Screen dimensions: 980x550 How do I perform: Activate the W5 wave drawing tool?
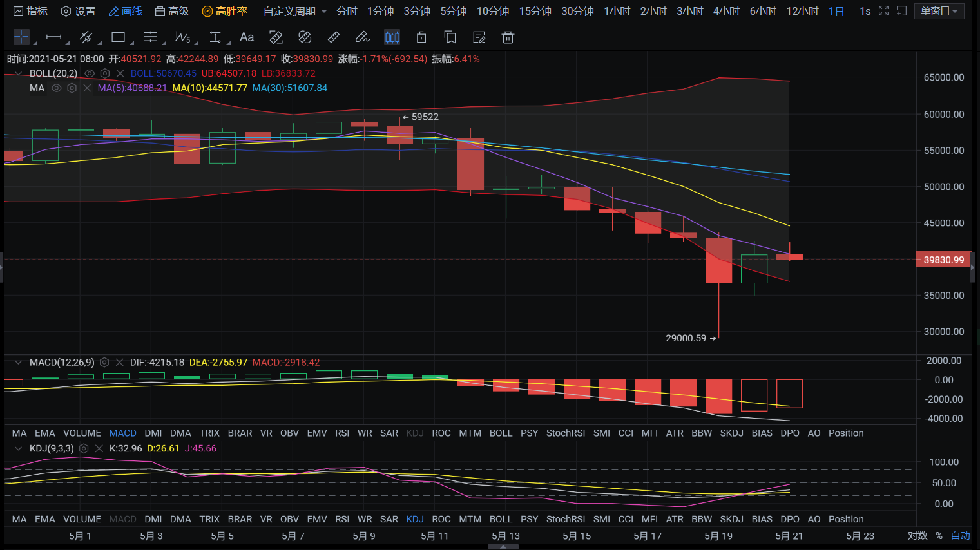click(182, 37)
